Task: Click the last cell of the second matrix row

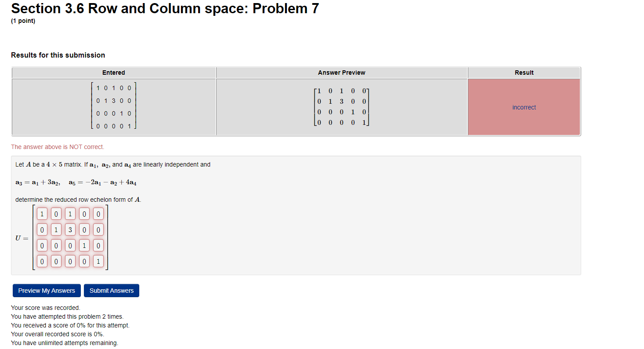Action: [x=98, y=229]
